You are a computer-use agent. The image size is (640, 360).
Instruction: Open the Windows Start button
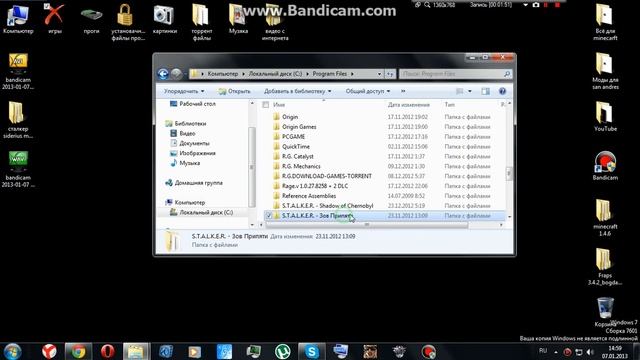[x=12, y=351]
